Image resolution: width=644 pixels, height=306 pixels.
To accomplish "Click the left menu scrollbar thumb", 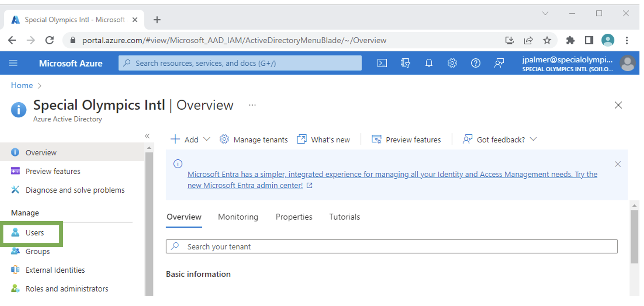I will (149, 224).
